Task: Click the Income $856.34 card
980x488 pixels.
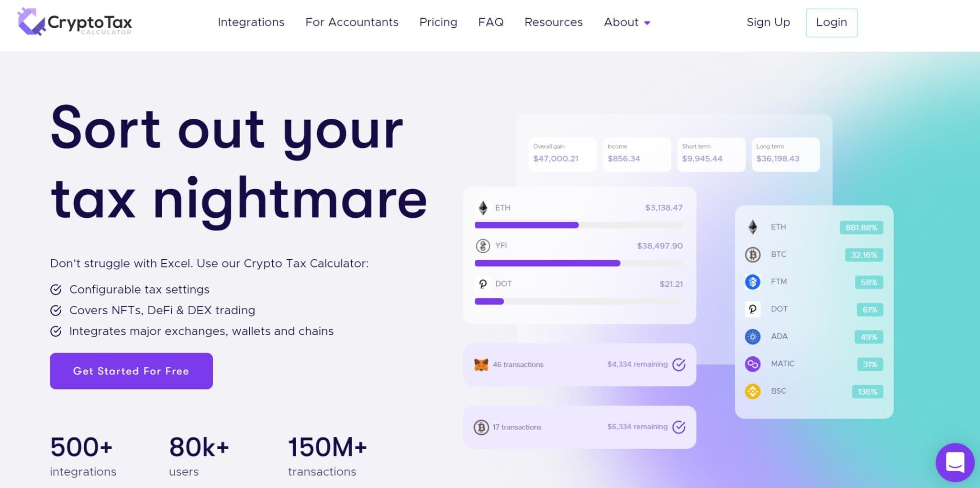Action: coord(637,154)
